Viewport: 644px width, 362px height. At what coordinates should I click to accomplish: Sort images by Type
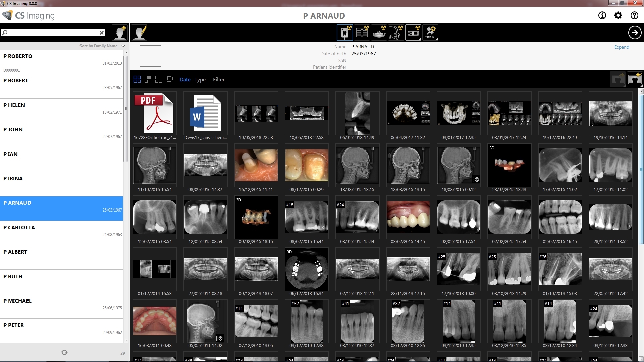coord(200,80)
